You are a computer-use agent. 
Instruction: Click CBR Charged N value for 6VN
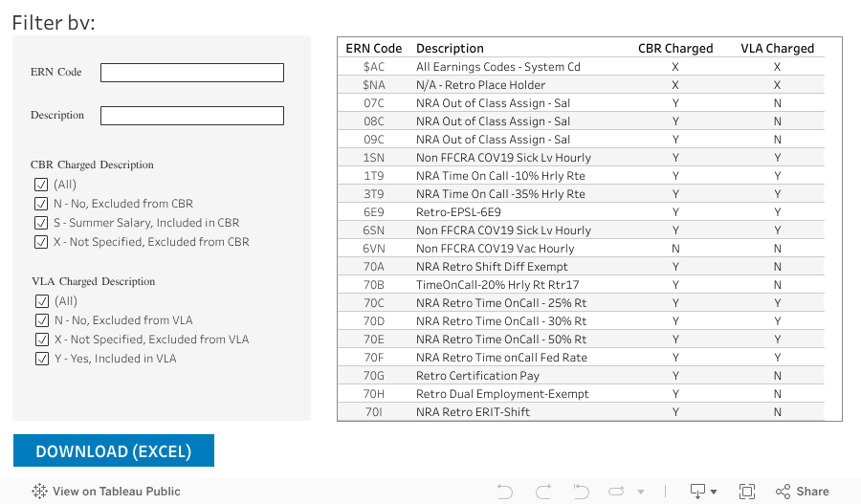click(675, 248)
